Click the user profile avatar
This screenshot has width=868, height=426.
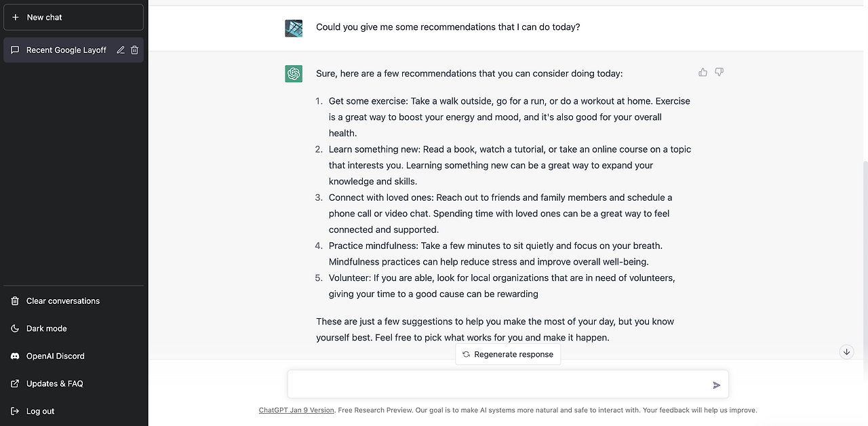[x=294, y=28]
